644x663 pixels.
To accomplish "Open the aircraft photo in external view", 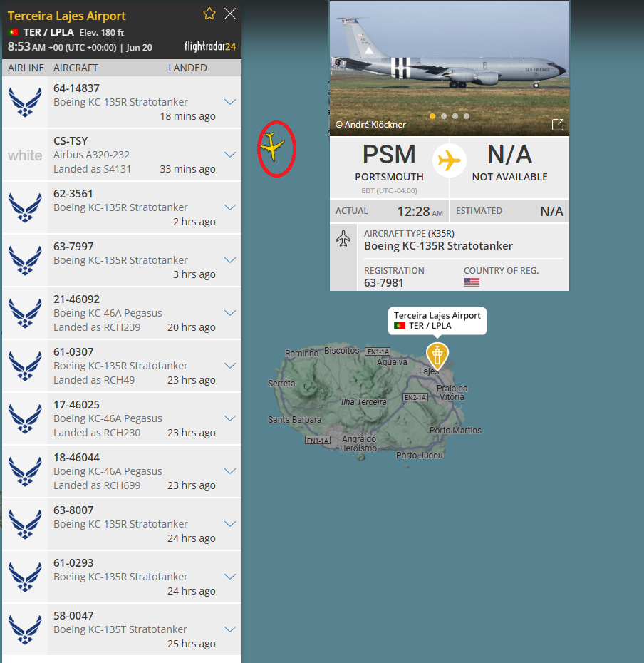I will click(x=558, y=124).
